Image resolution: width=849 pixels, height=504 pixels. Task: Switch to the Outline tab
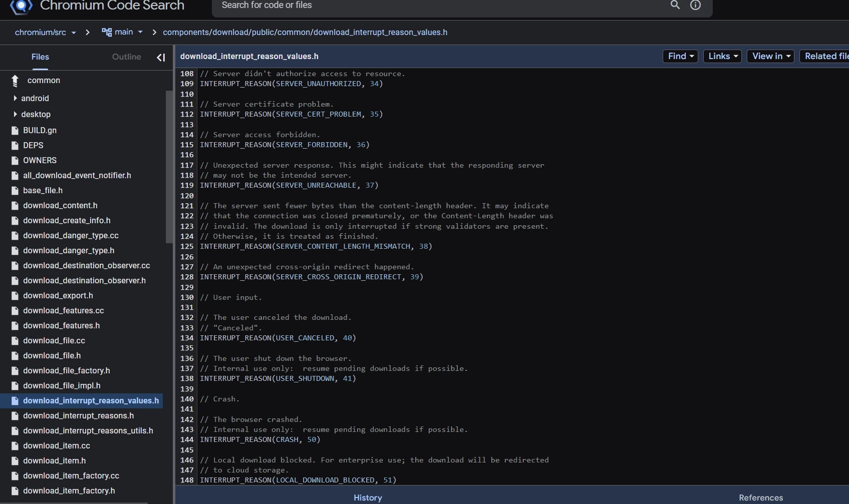127,57
